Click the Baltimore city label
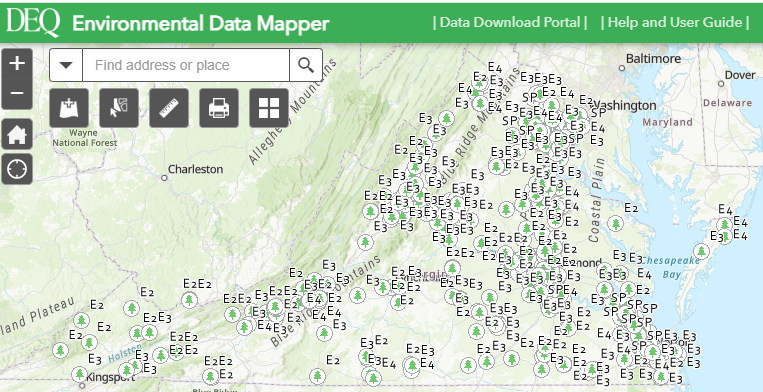The width and height of the screenshot is (763, 392). coord(654,59)
